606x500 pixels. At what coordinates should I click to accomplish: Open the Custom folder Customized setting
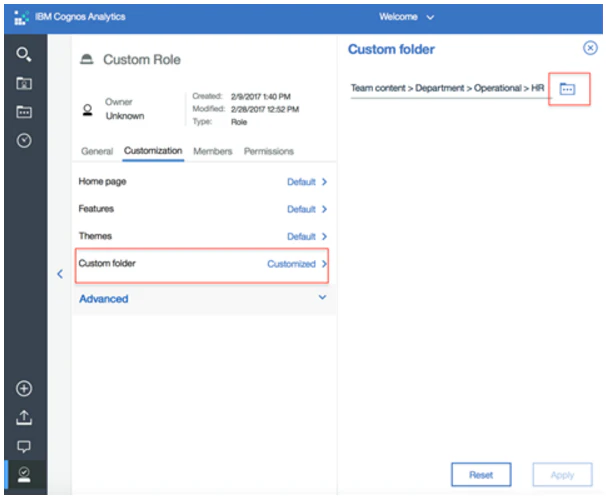click(297, 264)
